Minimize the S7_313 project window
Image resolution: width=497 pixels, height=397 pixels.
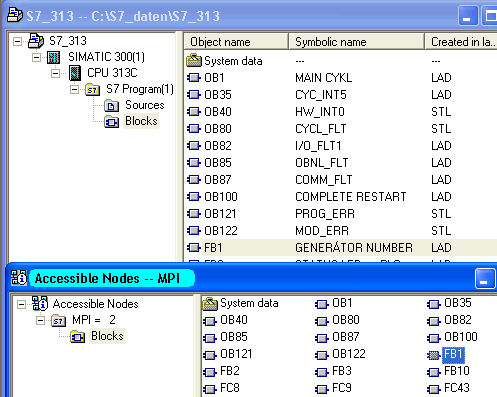467,16
